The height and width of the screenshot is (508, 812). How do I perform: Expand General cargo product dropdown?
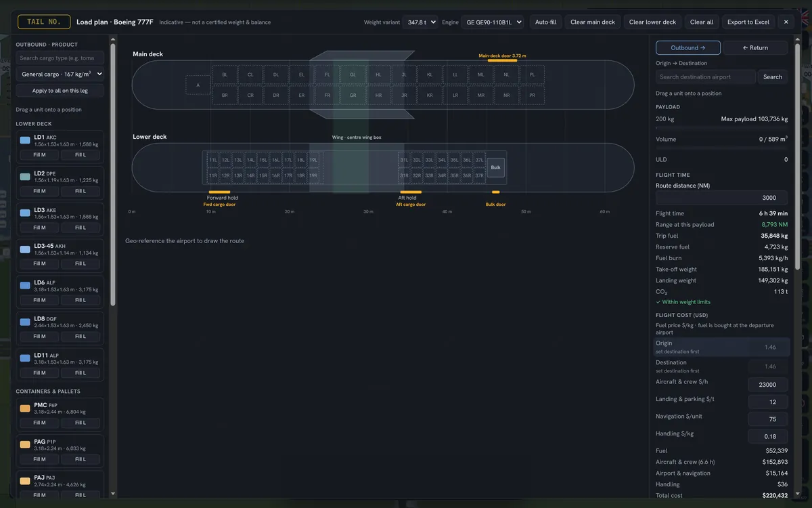point(60,74)
